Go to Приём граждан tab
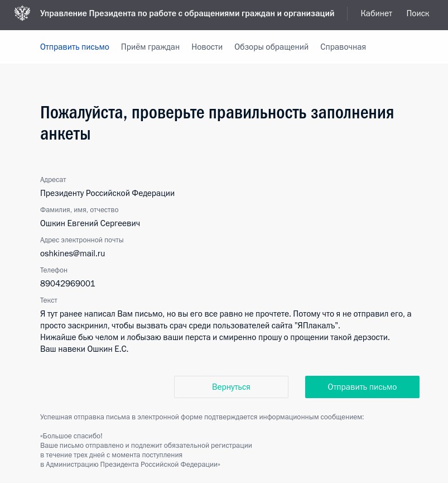Screen dimensions: 448x483 pos(150,47)
